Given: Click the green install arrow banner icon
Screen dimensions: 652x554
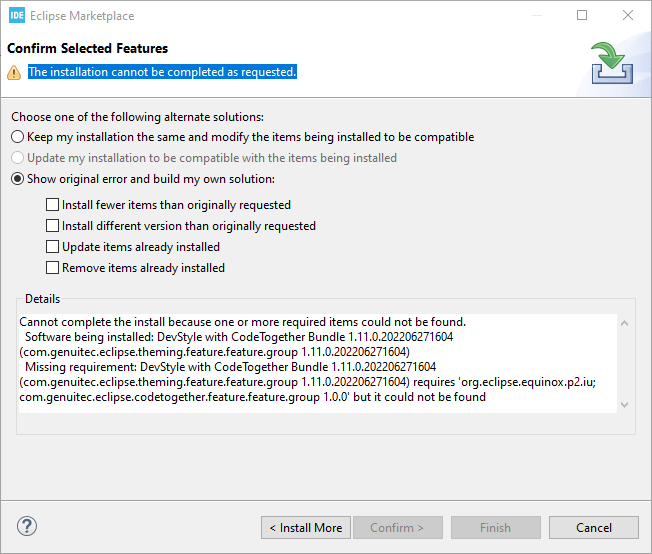Looking at the screenshot, I should [612, 63].
